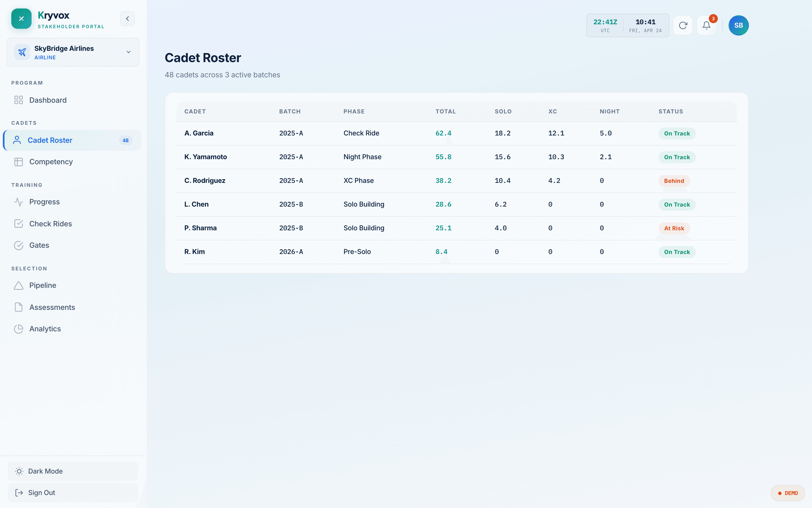Open the SB user avatar menu
This screenshot has width=812, height=508.
738,25
